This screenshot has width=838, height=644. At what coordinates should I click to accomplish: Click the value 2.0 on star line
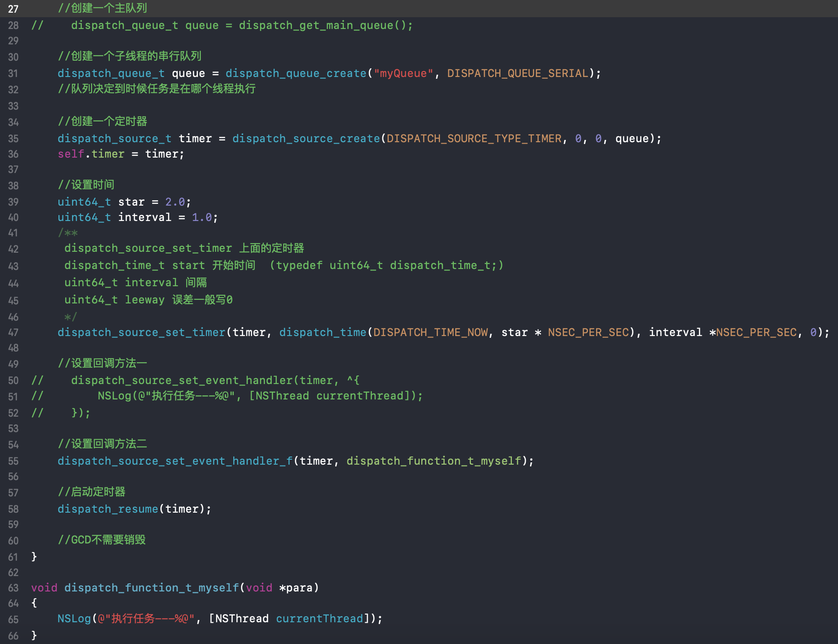pyautogui.click(x=175, y=202)
